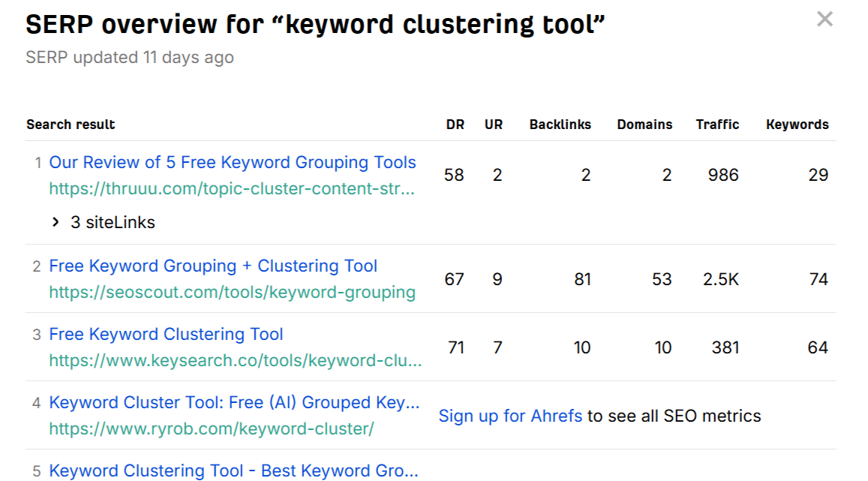Select DR value 58 for thruuu
868x481 pixels.
tap(454, 175)
